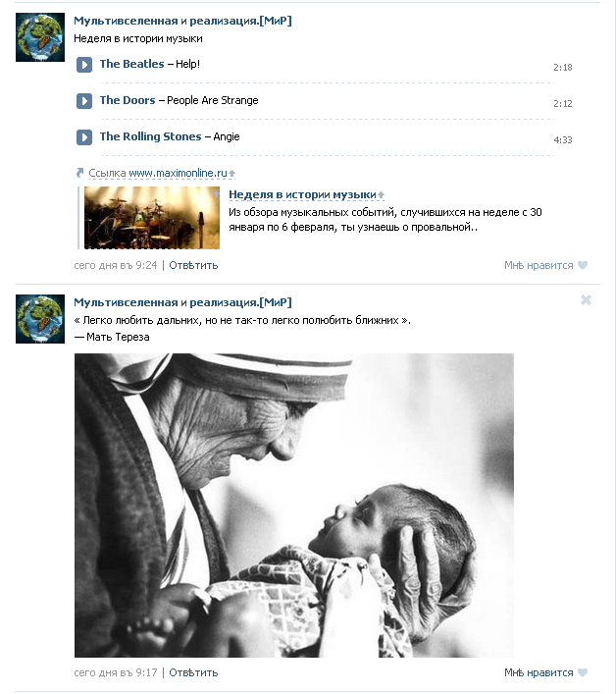Click timestamp сего дня въ 9:24
Screen dimensions: 616x694
click(116, 265)
